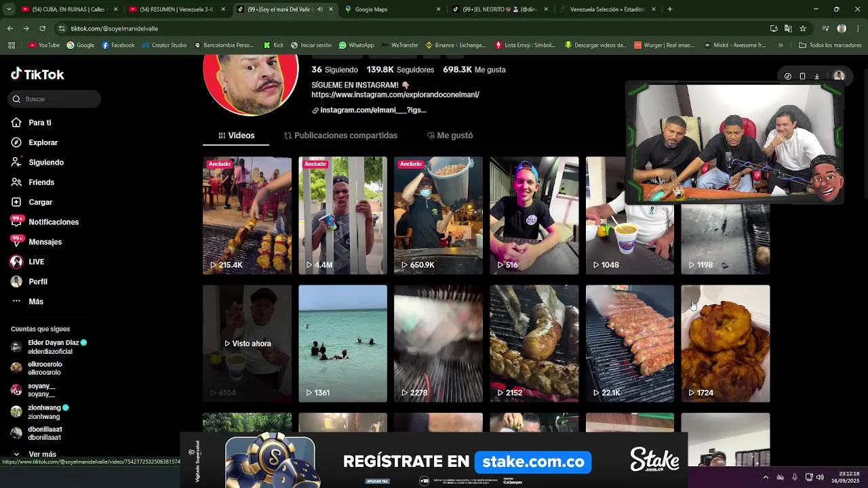Open a new browser tab
The width and height of the screenshot is (868, 488).
(670, 9)
